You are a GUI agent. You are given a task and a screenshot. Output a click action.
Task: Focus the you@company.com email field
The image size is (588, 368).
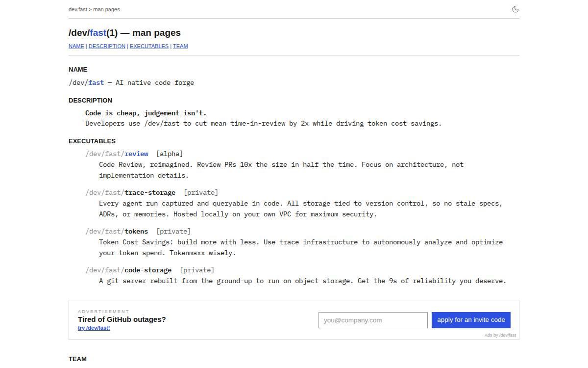click(x=373, y=320)
